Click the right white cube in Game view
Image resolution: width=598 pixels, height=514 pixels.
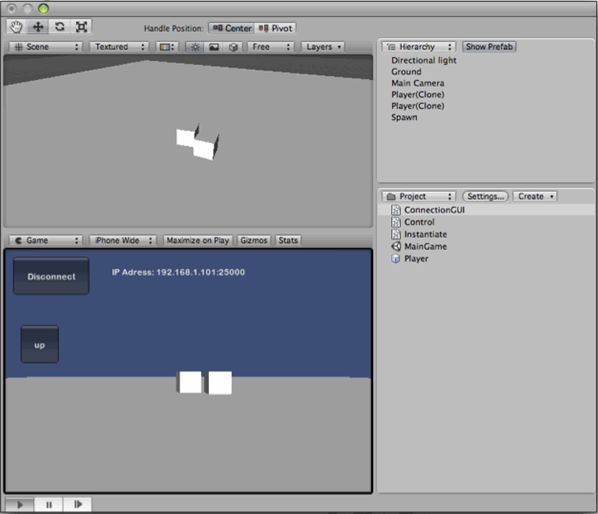pos(219,383)
